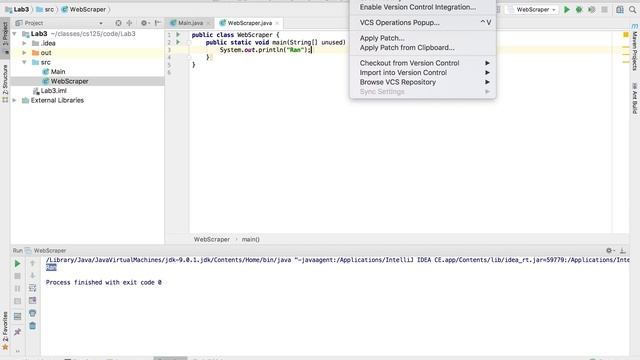Open Search Everywhere magnifier icon
This screenshot has height=360, width=640.
[x=632, y=9]
